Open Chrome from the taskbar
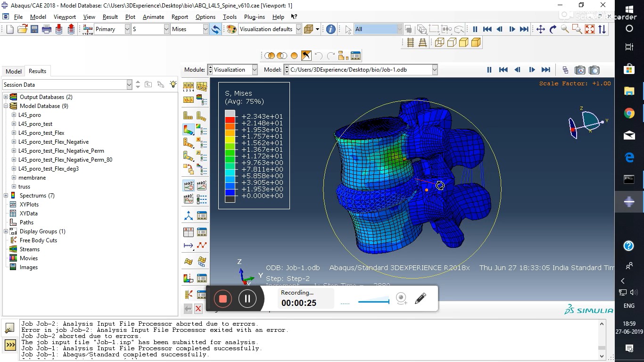This screenshot has height=362, width=644. [629, 113]
